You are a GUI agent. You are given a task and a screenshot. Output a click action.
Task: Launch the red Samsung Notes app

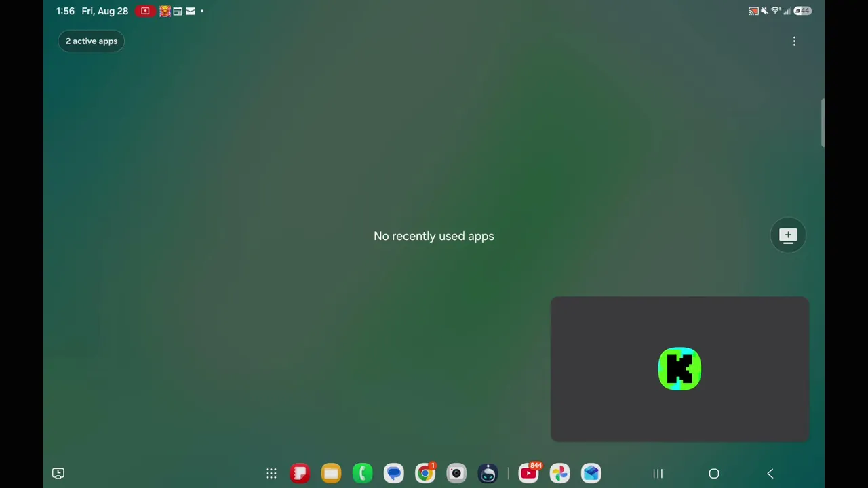300,473
